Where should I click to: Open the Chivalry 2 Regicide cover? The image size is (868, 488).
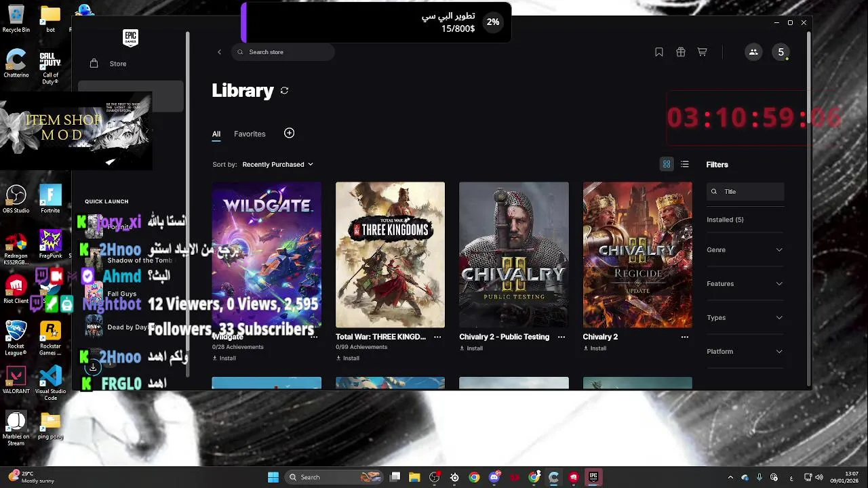pos(637,255)
